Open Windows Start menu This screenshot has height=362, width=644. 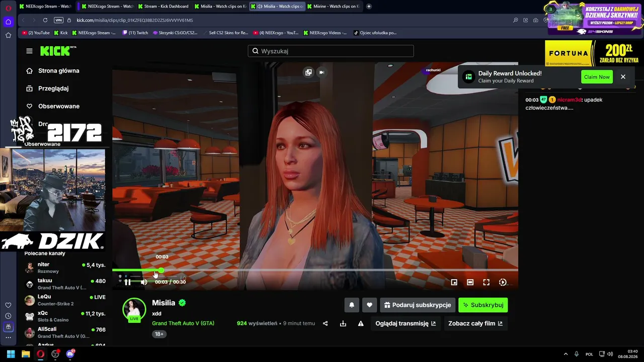pos(11,354)
